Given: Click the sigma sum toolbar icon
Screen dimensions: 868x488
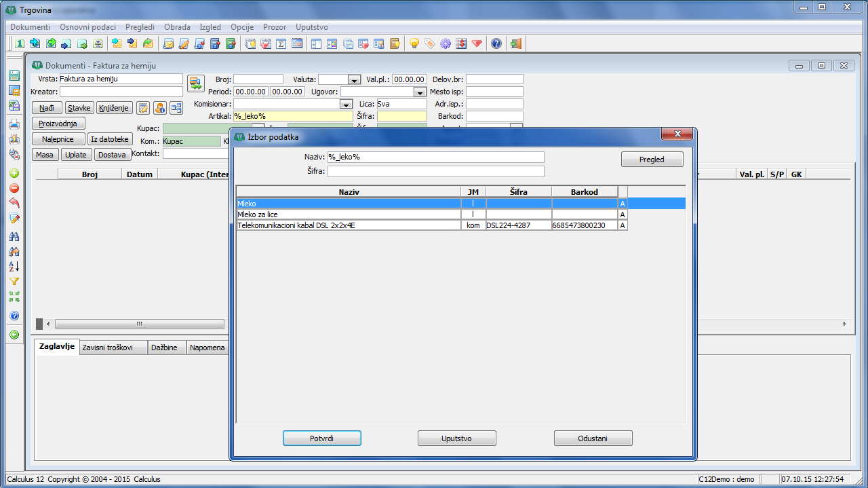Looking at the screenshot, I should (281, 44).
